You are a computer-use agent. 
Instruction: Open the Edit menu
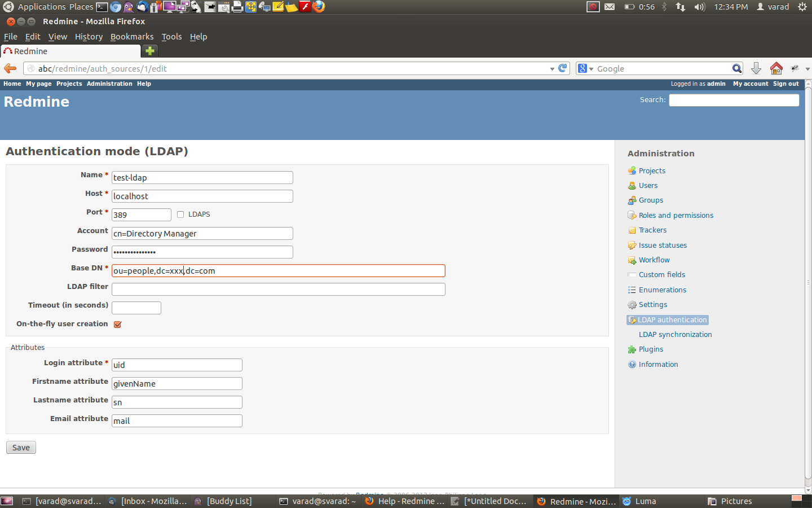(33, 37)
